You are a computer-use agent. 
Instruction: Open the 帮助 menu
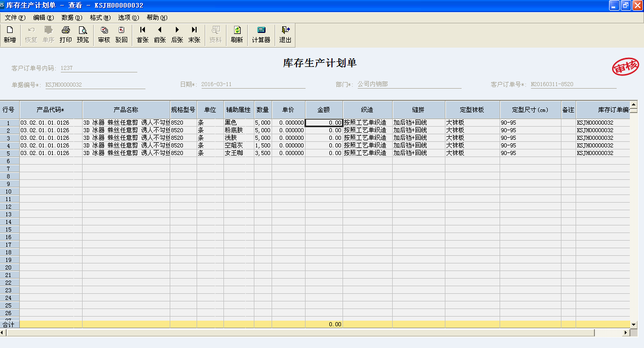tap(157, 18)
